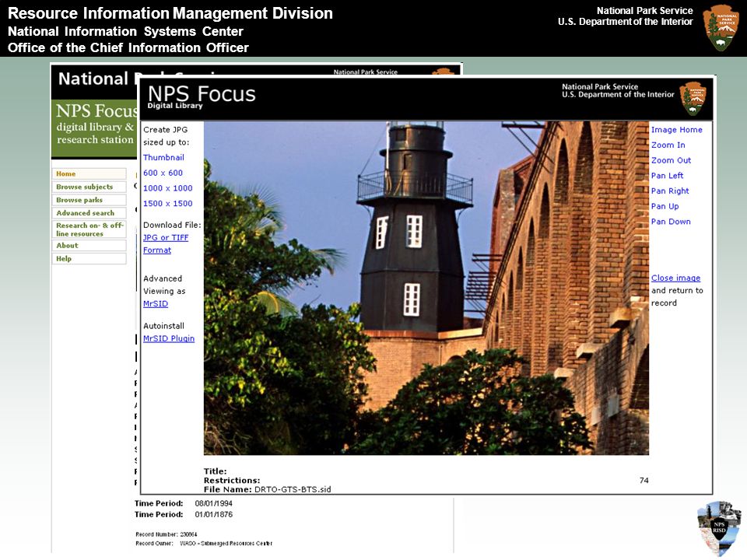Click the Resource Information Management Division heading
Viewport: 747px width, 560px height.
pos(170,13)
